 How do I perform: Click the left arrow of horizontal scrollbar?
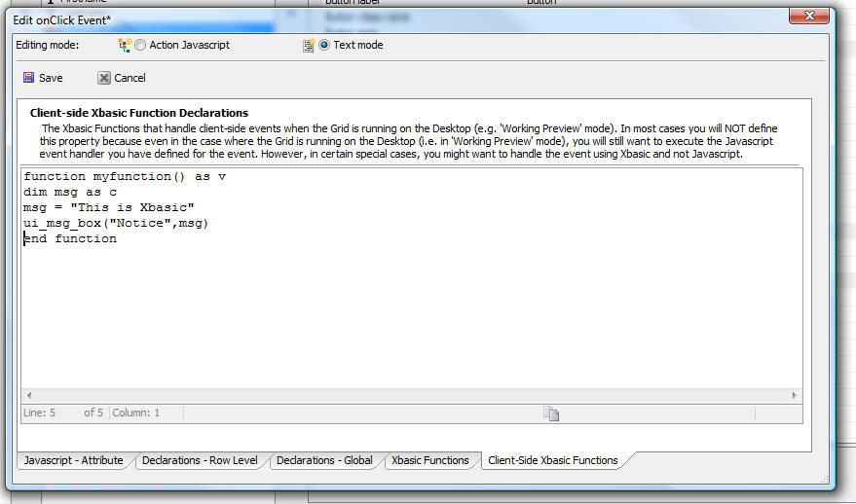pos(29,395)
